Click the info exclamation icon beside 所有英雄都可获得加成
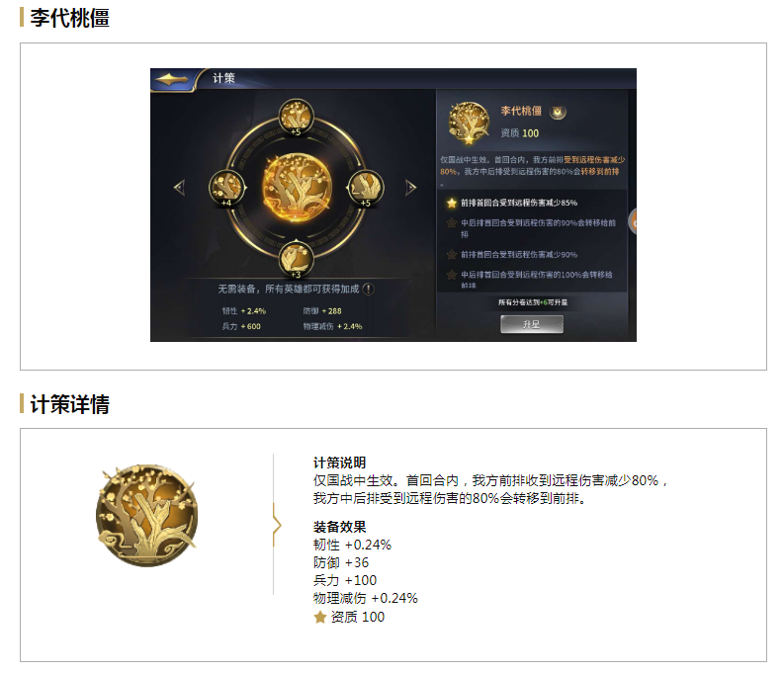The height and width of the screenshot is (674, 784). click(x=369, y=290)
